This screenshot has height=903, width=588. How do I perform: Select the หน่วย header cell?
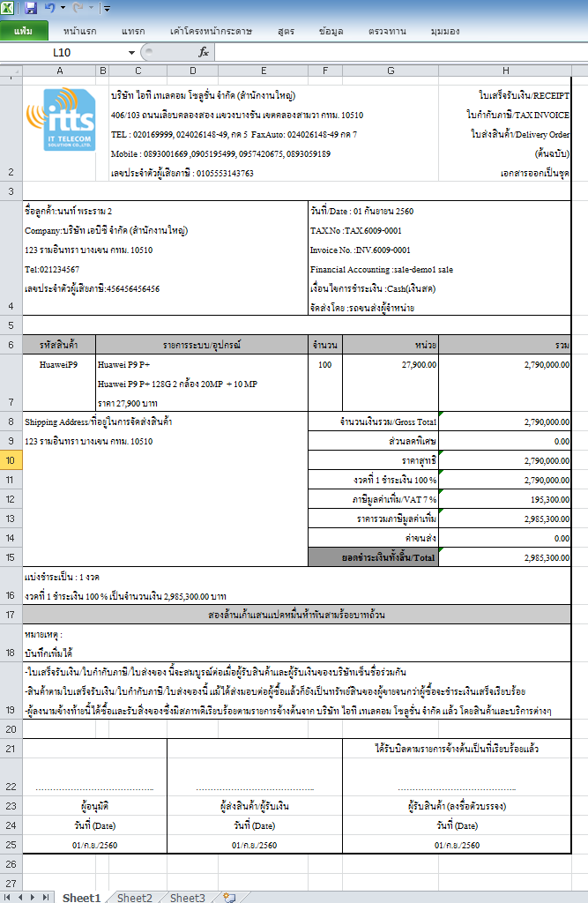click(391, 345)
